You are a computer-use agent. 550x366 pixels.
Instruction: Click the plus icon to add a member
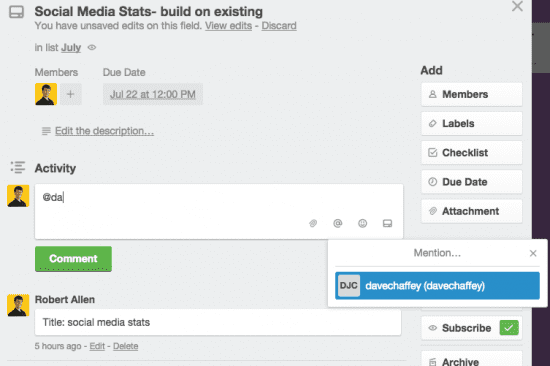(x=71, y=94)
